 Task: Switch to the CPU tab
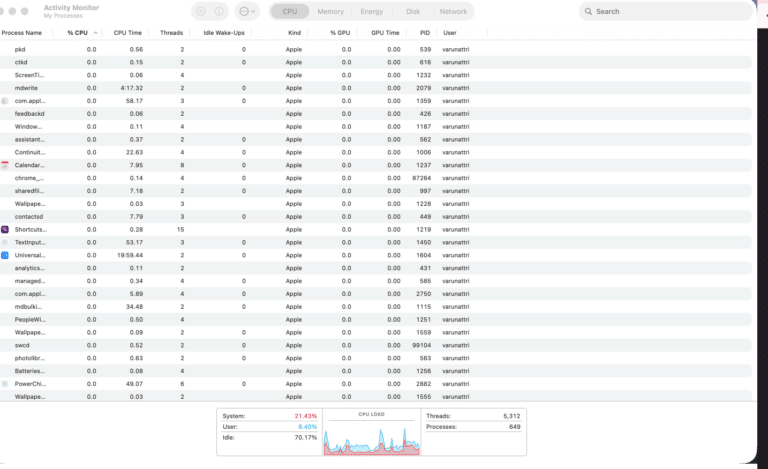pos(289,11)
